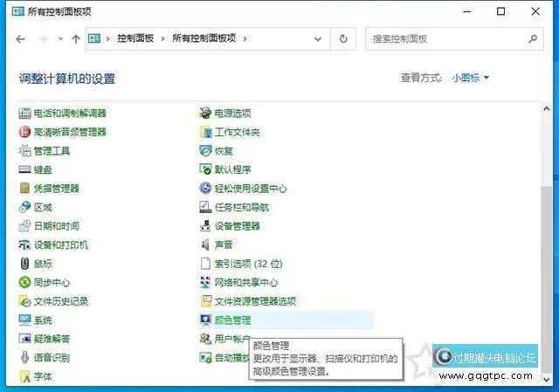Open the 电话和调制解调器 icon
This screenshot has height=392, width=559.
[24, 113]
